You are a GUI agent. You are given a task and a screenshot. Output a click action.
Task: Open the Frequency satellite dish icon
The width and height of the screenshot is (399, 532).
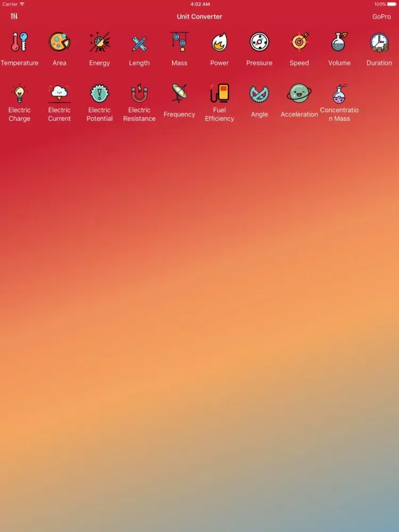click(179, 93)
